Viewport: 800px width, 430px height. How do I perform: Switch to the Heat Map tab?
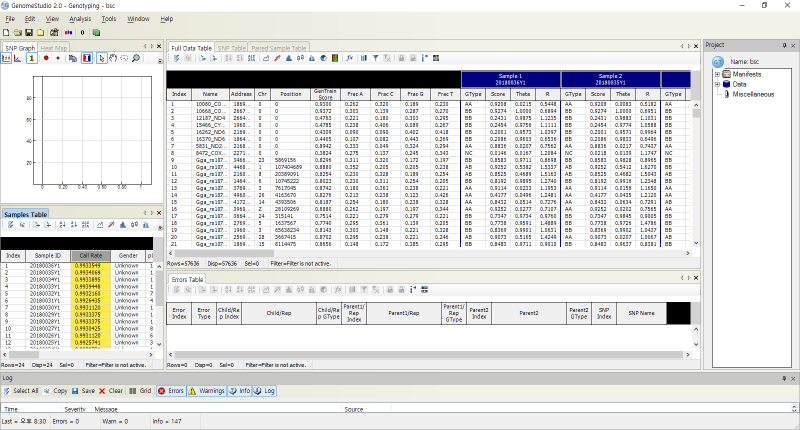coord(54,48)
